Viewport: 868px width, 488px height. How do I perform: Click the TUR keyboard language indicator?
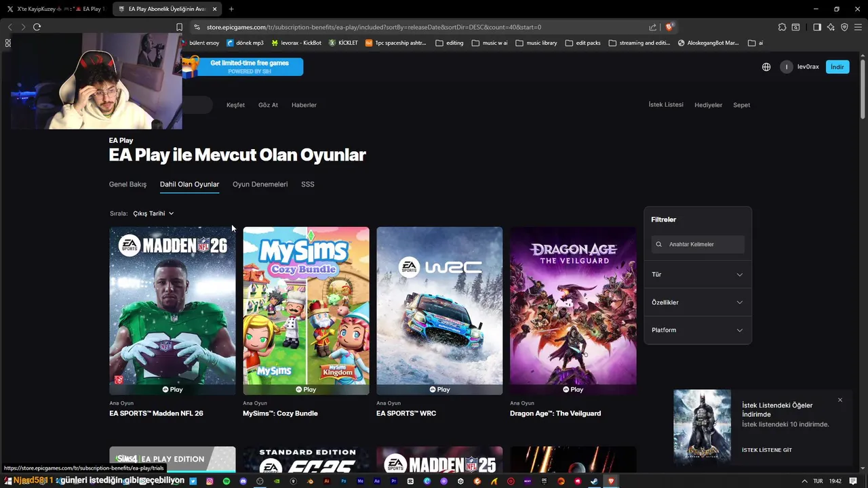click(x=818, y=481)
